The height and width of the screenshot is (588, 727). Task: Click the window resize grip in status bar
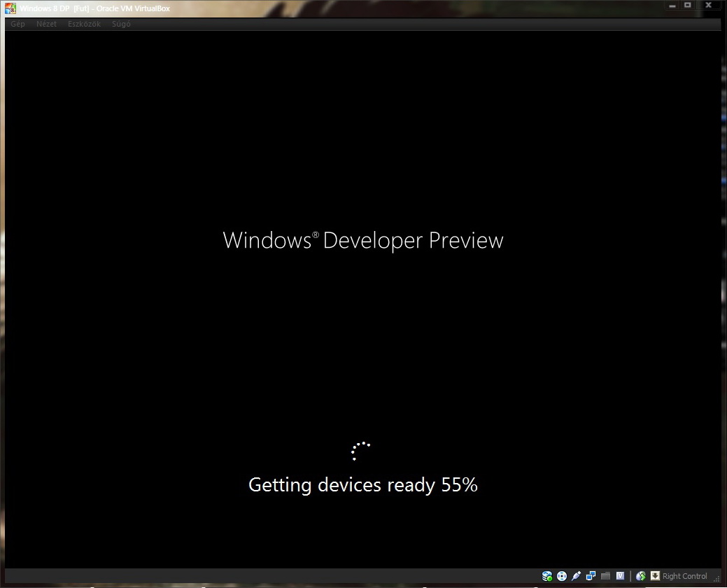coord(717,578)
